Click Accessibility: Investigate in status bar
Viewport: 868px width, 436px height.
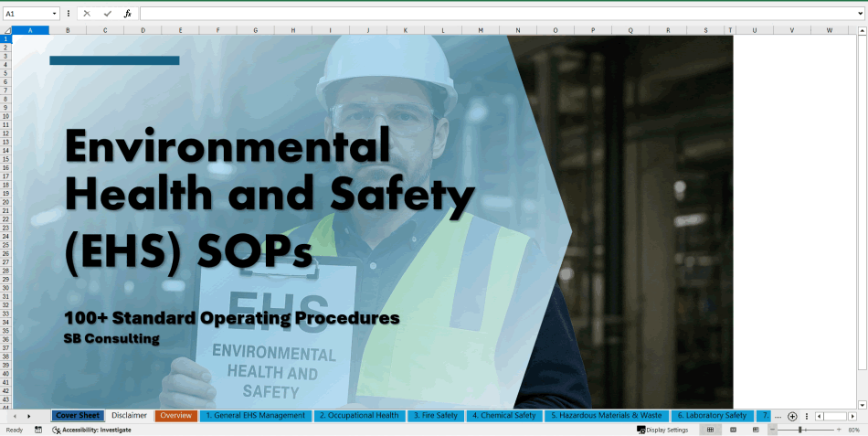pos(91,430)
